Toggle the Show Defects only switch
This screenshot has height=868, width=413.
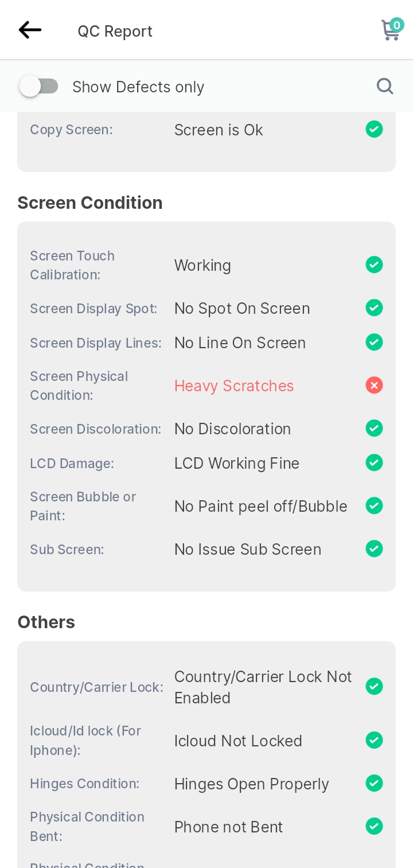[x=38, y=87]
